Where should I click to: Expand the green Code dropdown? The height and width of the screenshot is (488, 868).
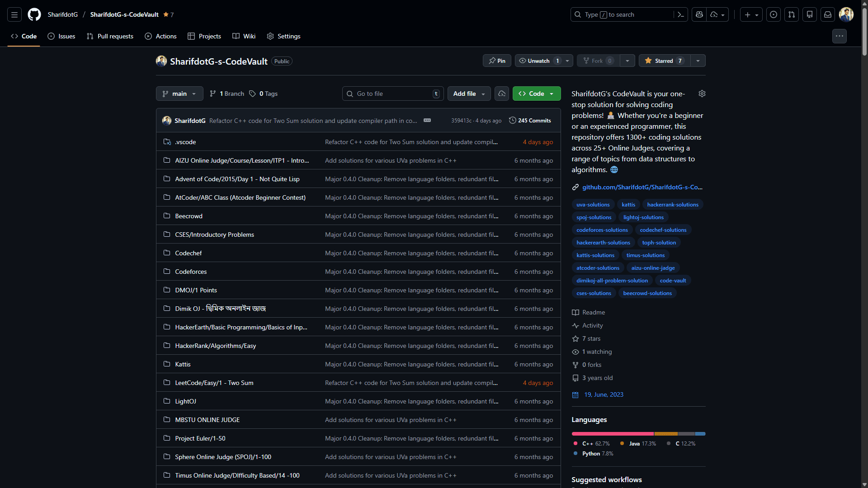pos(537,94)
